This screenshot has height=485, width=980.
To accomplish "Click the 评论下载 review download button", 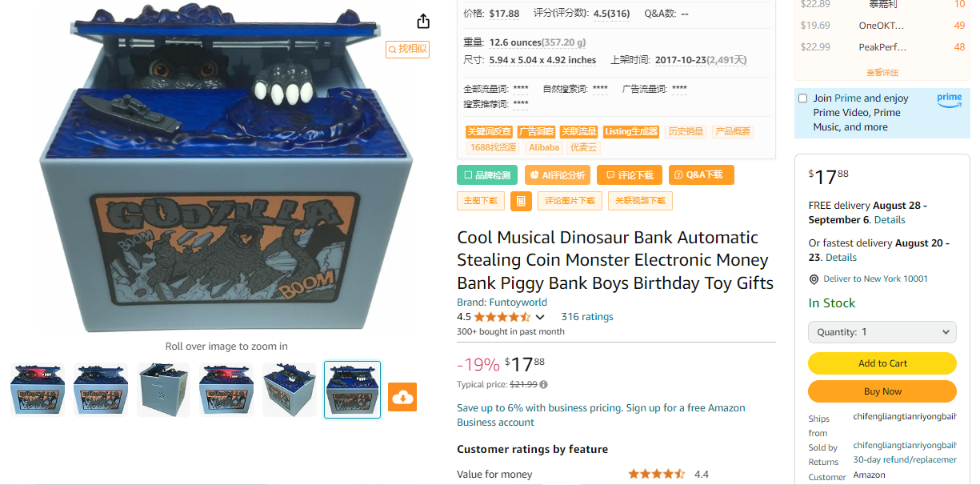I will point(630,174).
